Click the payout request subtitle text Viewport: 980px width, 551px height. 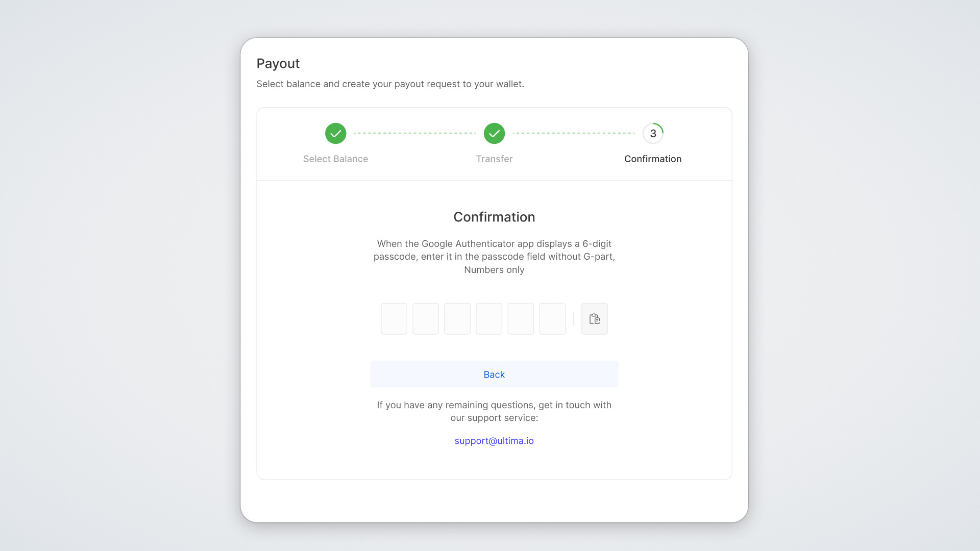390,84
